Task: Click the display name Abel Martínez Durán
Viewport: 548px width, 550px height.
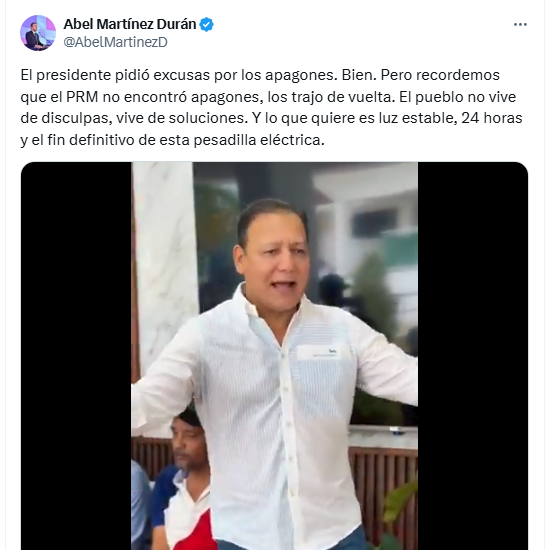Action: click(129, 24)
